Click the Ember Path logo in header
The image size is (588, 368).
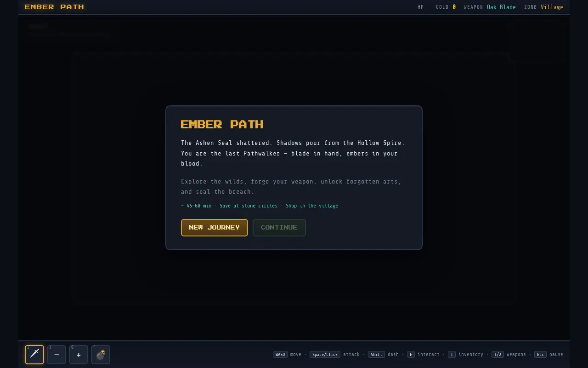coord(54,7)
